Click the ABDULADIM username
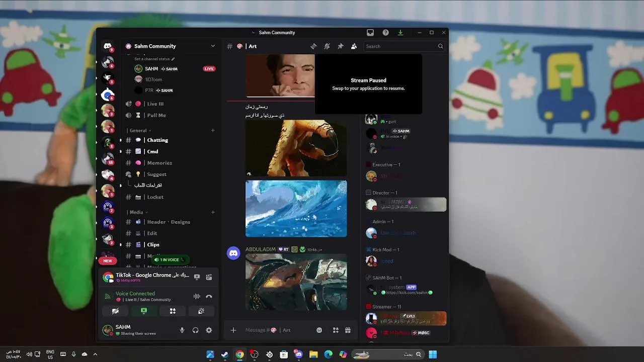 tap(261, 249)
